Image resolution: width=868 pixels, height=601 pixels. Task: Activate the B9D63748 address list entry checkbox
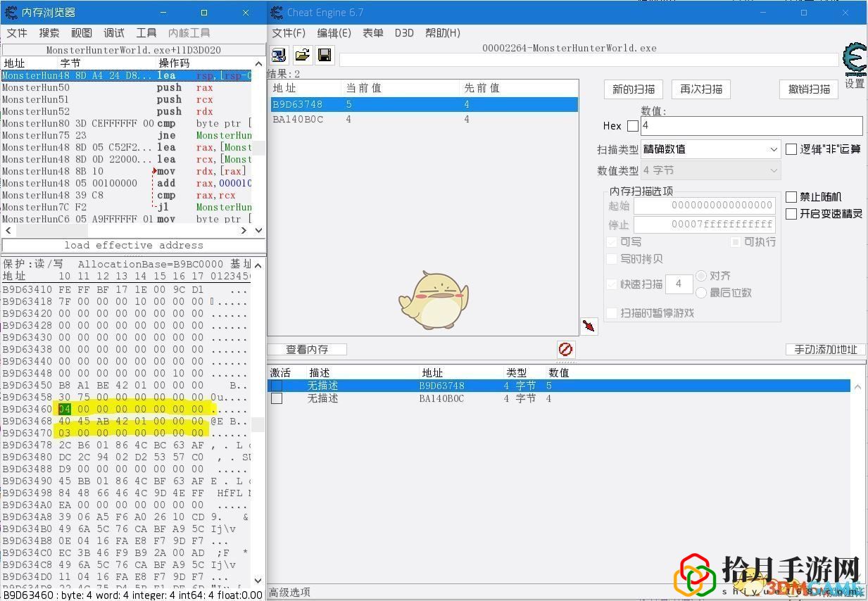[x=277, y=386]
